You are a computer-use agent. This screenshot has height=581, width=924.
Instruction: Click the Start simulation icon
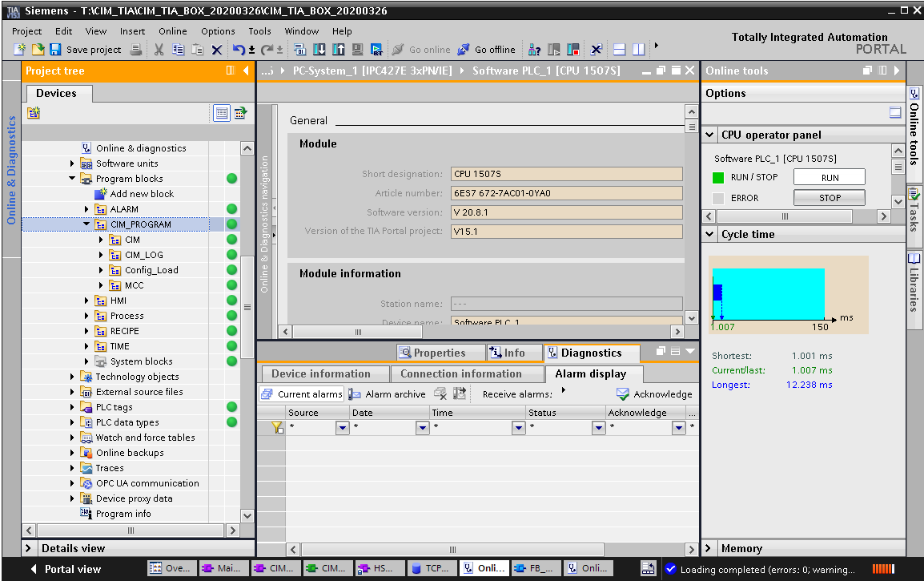point(357,50)
